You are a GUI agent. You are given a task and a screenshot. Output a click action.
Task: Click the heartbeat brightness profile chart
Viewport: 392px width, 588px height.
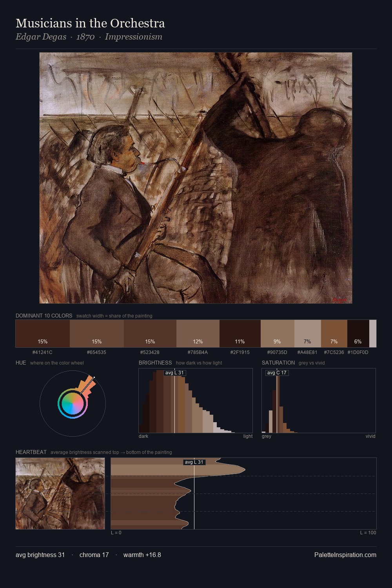[243, 494]
